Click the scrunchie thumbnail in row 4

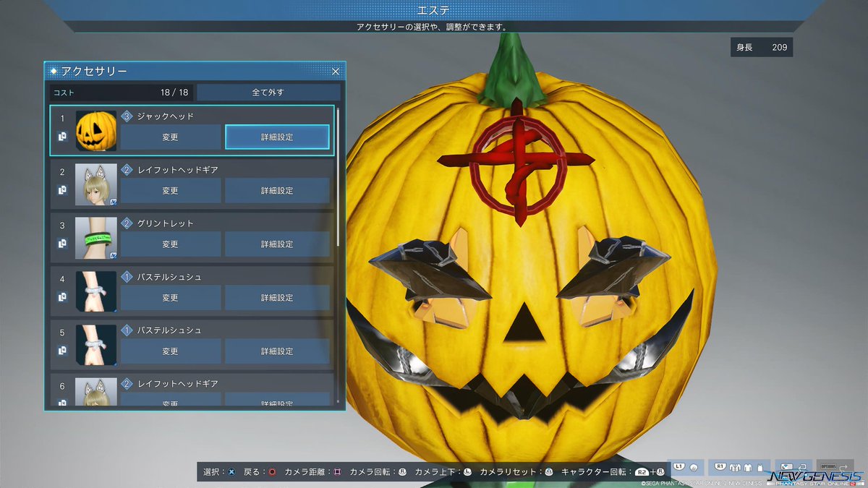pyautogui.click(x=95, y=291)
